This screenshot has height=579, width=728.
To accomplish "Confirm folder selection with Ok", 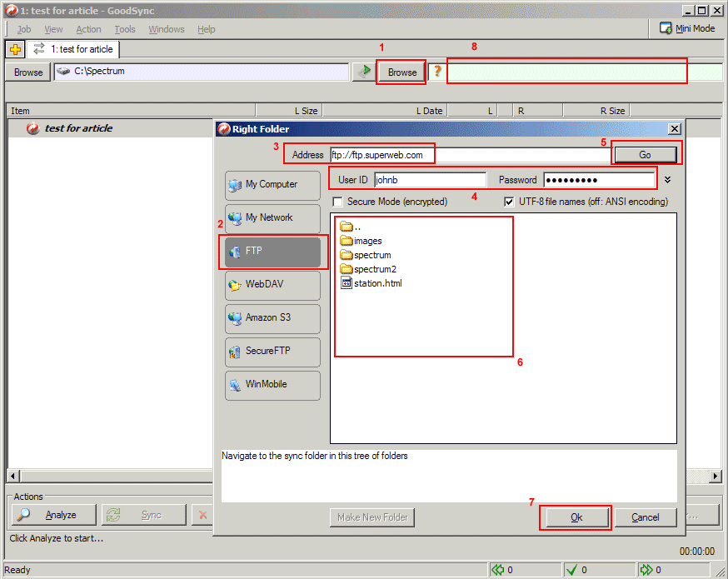I will coord(576,517).
